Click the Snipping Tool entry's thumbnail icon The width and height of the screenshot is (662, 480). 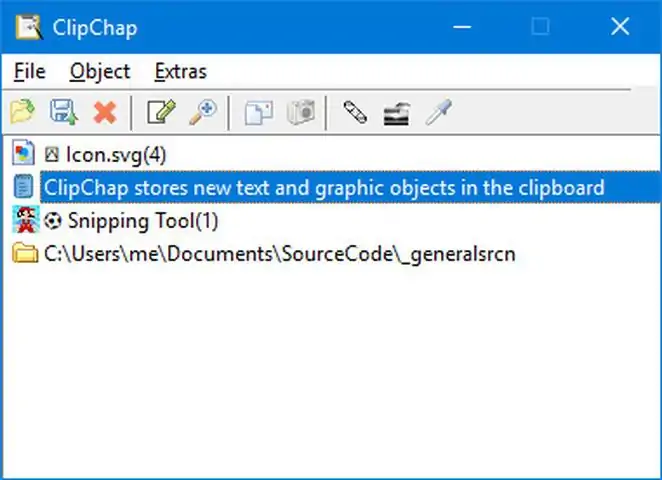click(22, 220)
